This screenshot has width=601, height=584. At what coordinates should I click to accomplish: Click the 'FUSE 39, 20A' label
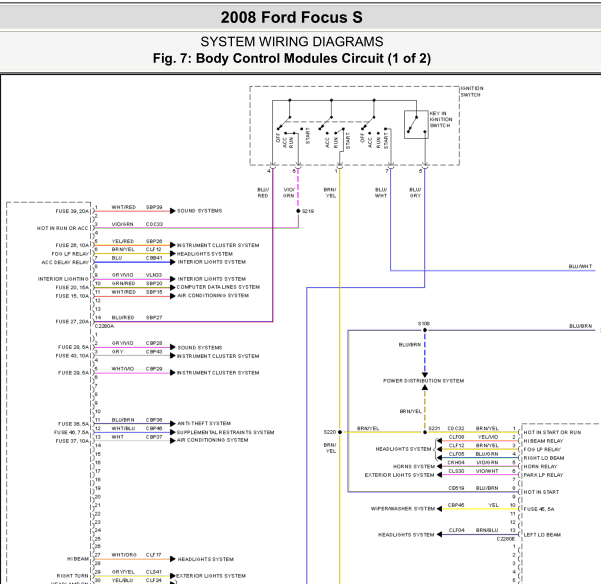(72, 211)
